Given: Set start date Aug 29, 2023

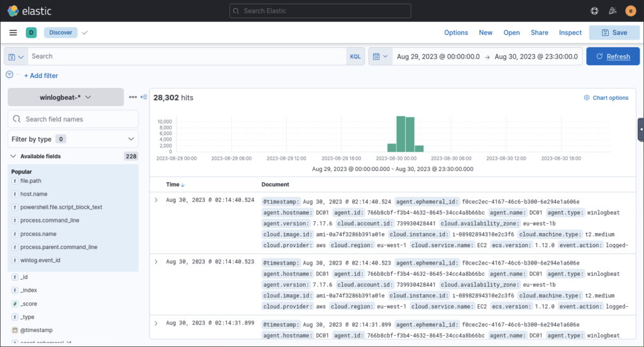Looking at the screenshot, I should (438, 57).
